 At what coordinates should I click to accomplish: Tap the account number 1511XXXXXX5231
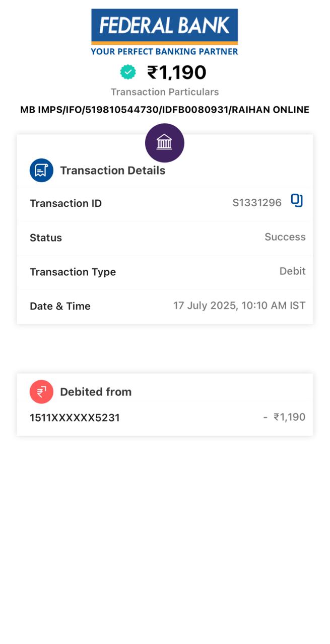[x=75, y=418]
